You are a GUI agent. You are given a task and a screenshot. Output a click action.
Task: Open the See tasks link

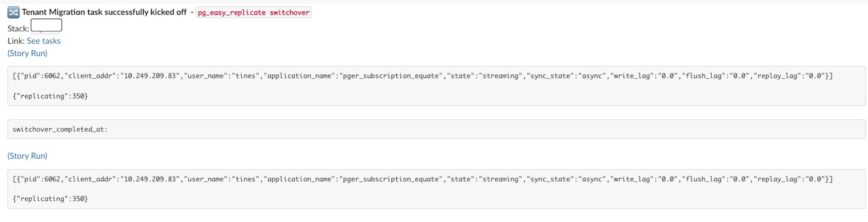click(x=43, y=41)
